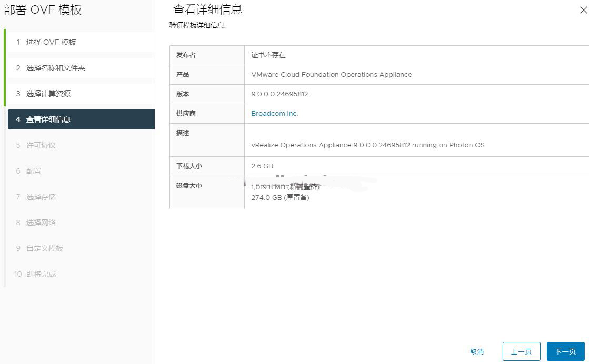
Task: Click the 274.0 GB thick provisioned disk size
Action: (280, 198)
